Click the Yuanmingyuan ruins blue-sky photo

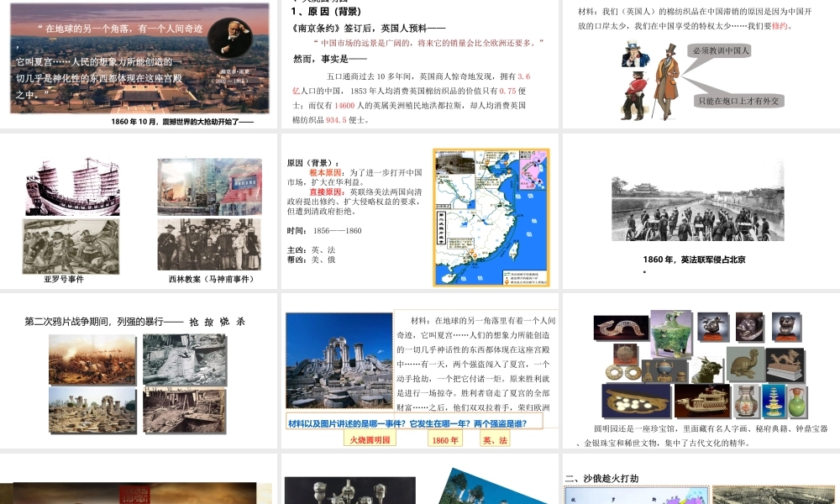pos(339,360)
